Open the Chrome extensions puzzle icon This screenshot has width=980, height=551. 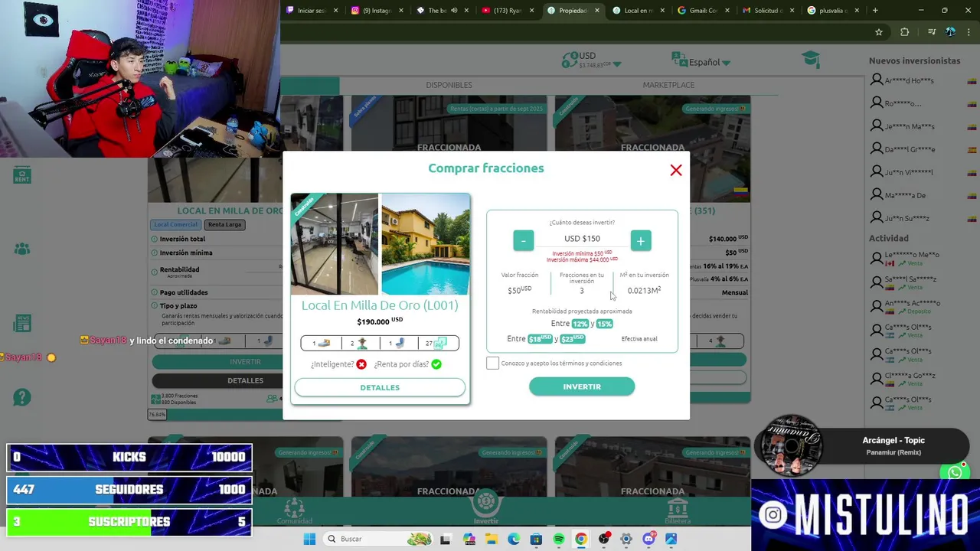tap(905, 32)
